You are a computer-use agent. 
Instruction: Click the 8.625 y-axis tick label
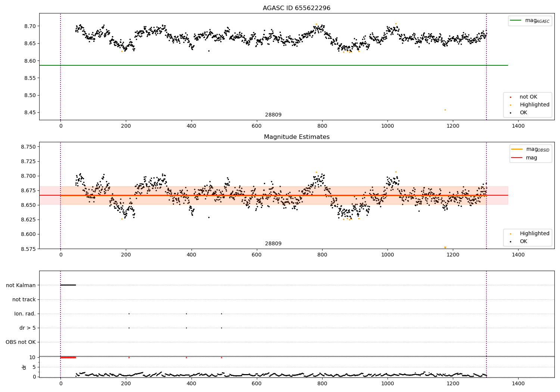(28, 220)
